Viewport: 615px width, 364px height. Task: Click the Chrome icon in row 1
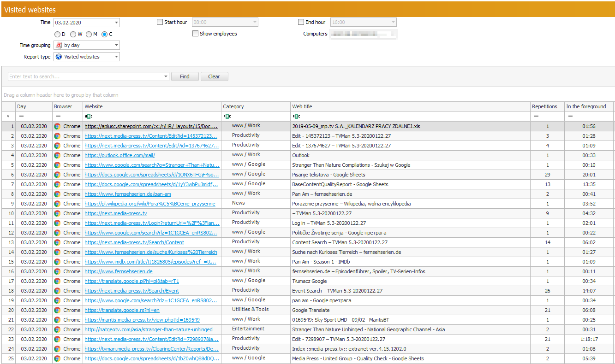tap(57, 126)
